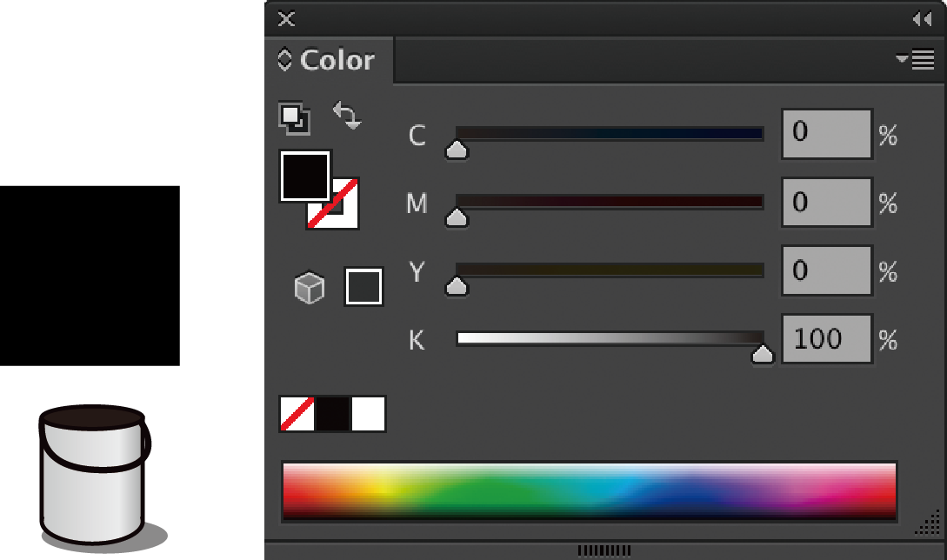Open the Color panel options menu
This screenshot has height=560, width=947.
point(916,60)
